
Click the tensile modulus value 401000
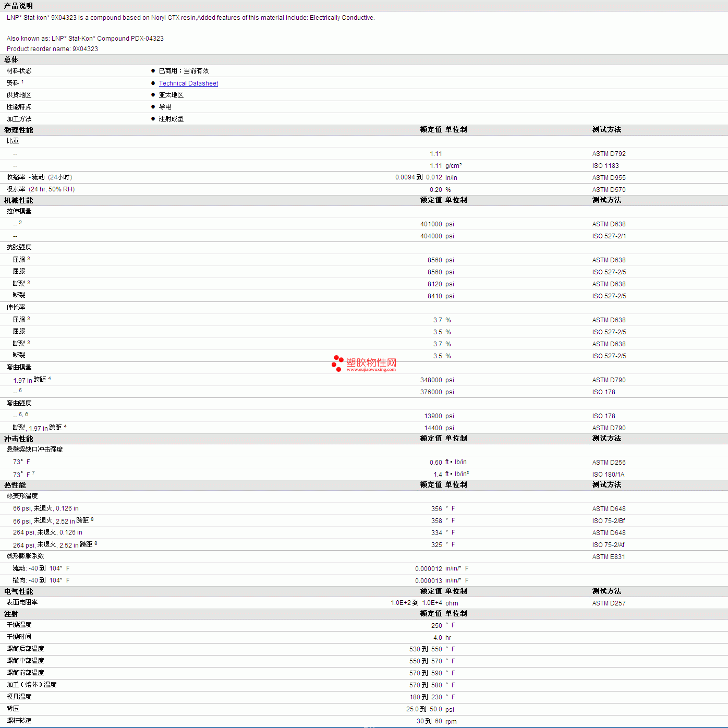(431, 224)
